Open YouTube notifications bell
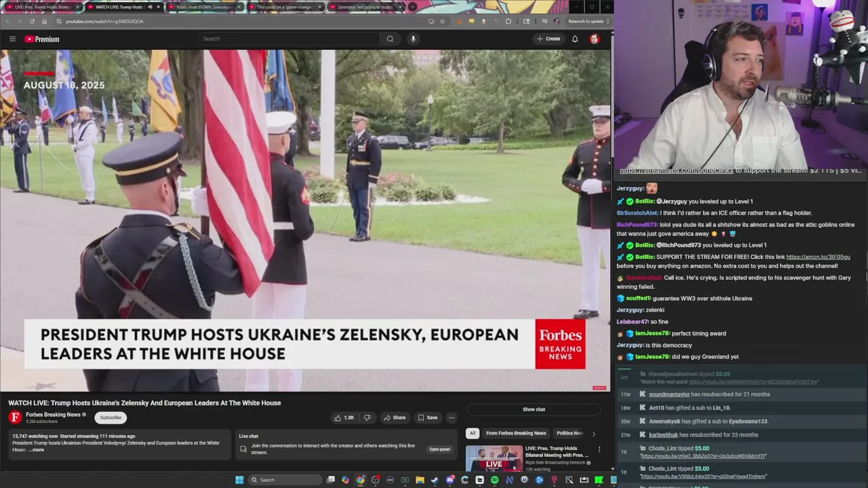Screen dimensions: 868x488 tap(575, 39)
